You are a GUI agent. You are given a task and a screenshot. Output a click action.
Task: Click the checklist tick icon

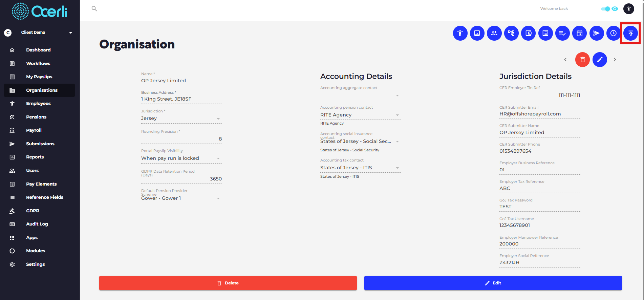coord(562,33)
